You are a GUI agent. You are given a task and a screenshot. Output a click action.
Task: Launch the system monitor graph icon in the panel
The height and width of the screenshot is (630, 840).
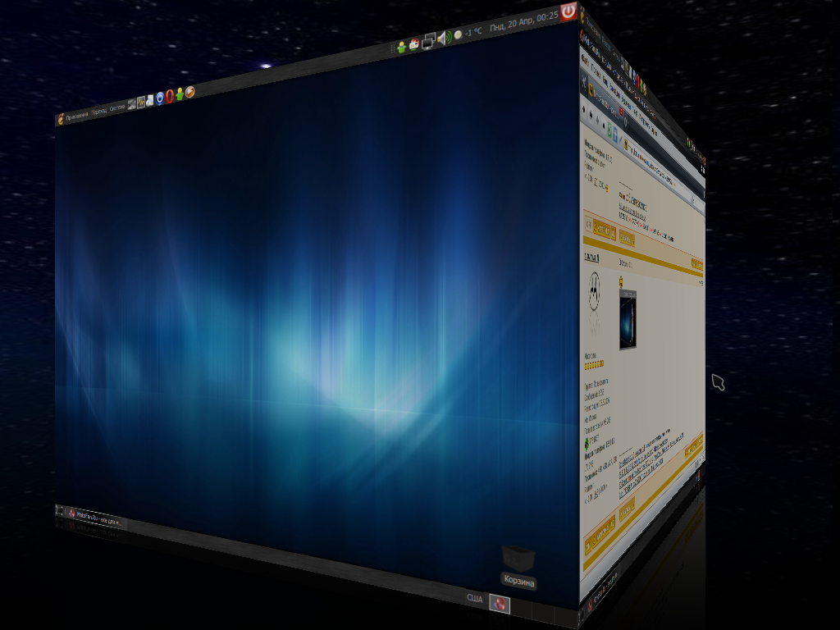tap(141, 102)
